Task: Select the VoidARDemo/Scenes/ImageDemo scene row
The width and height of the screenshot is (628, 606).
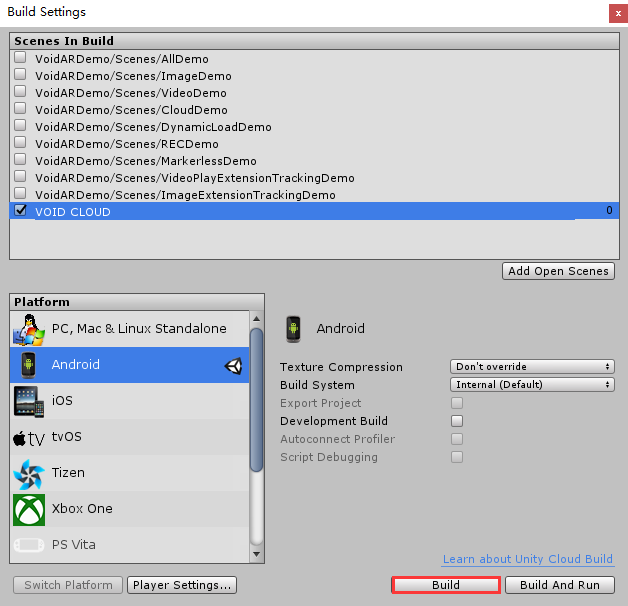Action: pos(314,76)
